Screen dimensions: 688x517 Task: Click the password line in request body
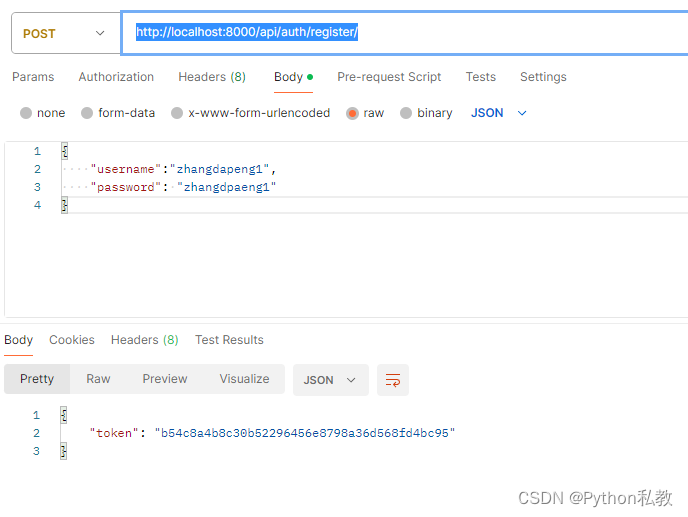click(183, 187)
